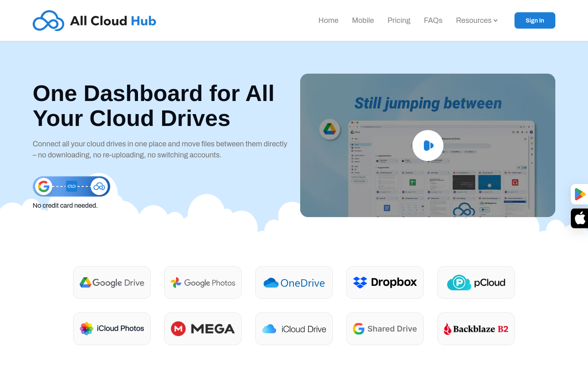
Task: Click the Sign In button
Action: (x=535, y=20)
